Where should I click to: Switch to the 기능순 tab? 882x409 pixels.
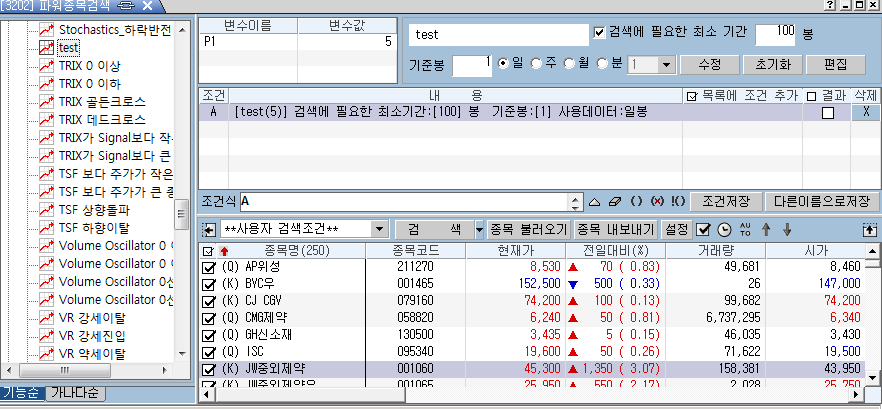point(22,392)
